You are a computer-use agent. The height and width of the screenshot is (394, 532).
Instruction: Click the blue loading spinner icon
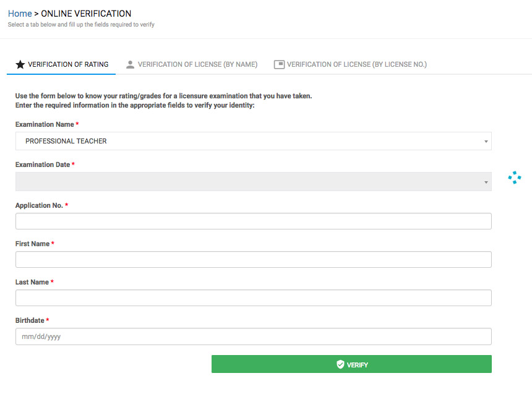pos(515,178)
